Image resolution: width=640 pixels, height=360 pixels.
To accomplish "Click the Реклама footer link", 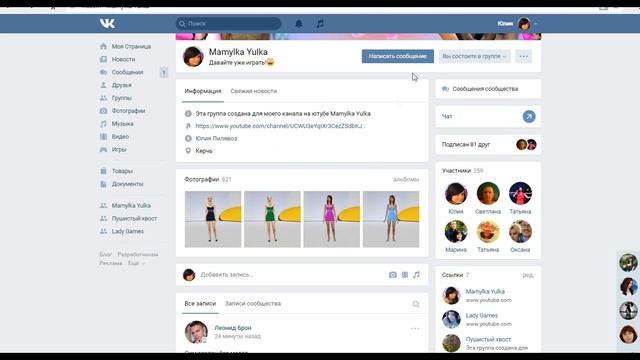I will (x=111, y=263).
